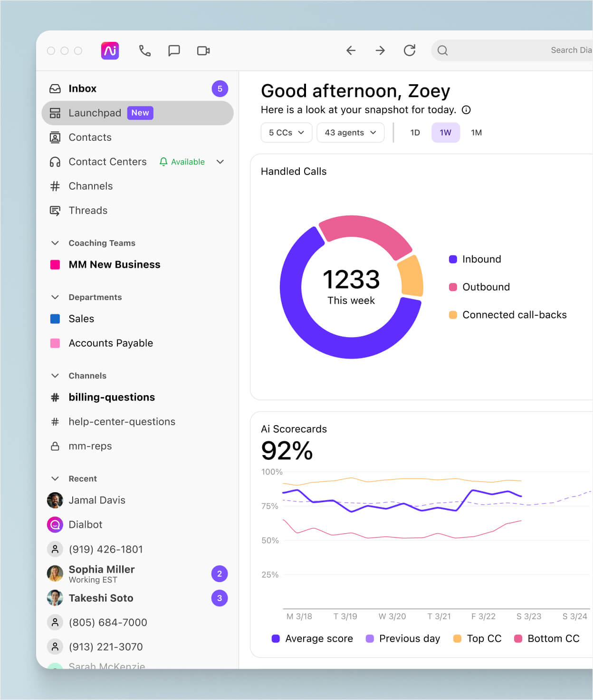Open the 43 agents dropdown
Image resolution: width=593 pixels, height=700 pixels.
(350, 133)
